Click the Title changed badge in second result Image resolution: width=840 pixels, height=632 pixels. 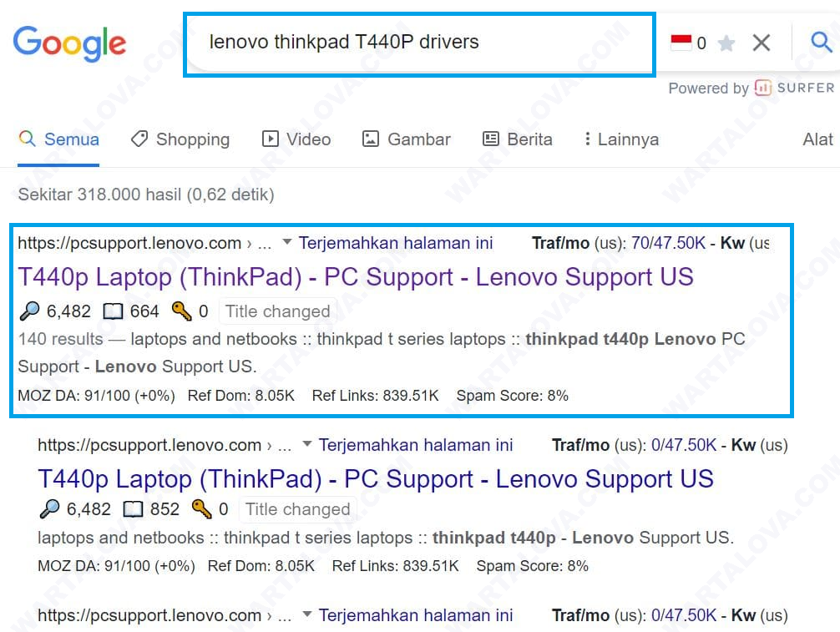pyautogui.click(x=297, y=509)
